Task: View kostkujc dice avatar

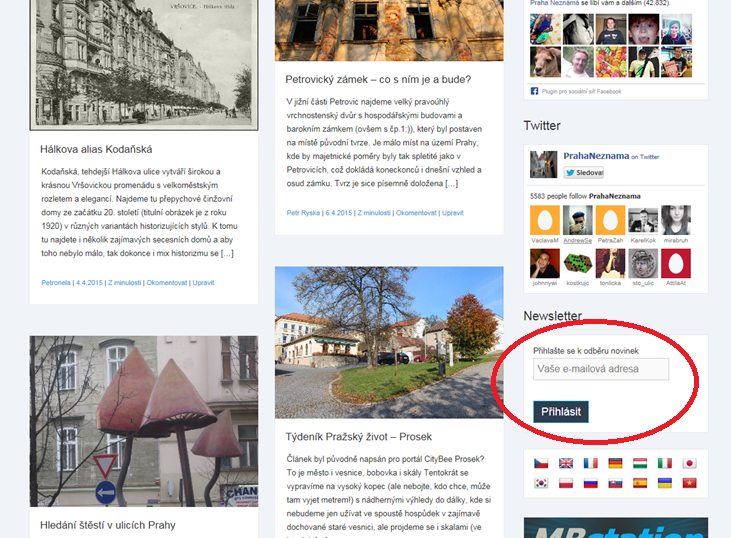Action: [578, 263]
